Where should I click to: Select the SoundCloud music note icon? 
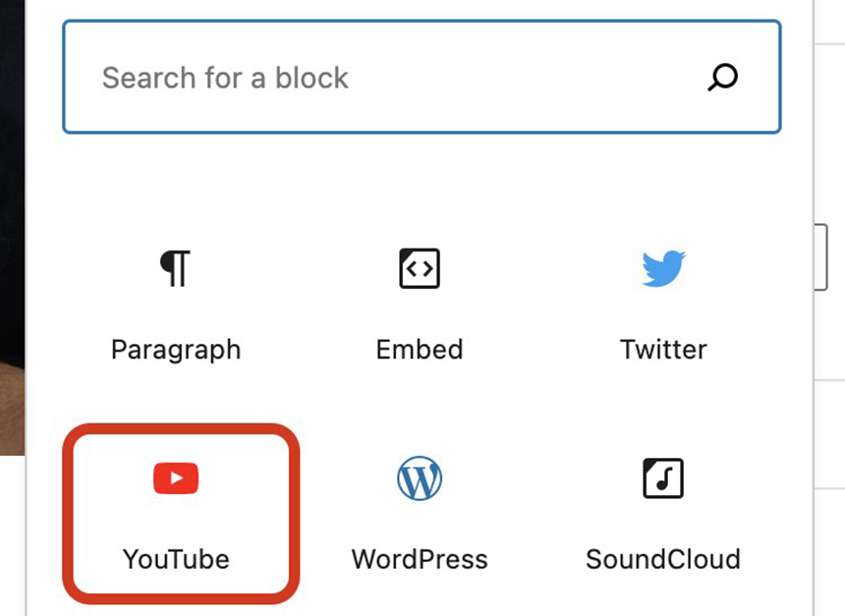point(663,478)
